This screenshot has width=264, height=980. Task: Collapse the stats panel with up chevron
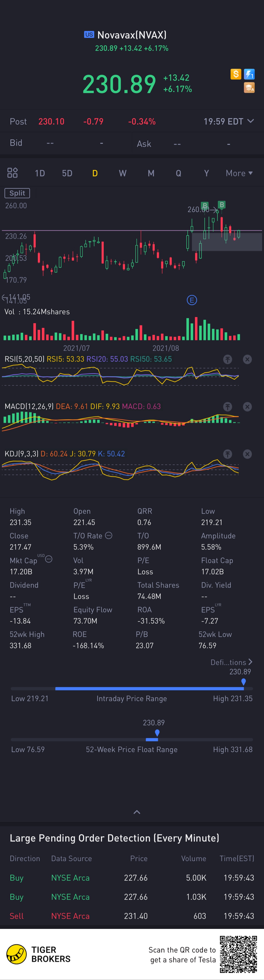pyautogui.click(x=137, y=812)
